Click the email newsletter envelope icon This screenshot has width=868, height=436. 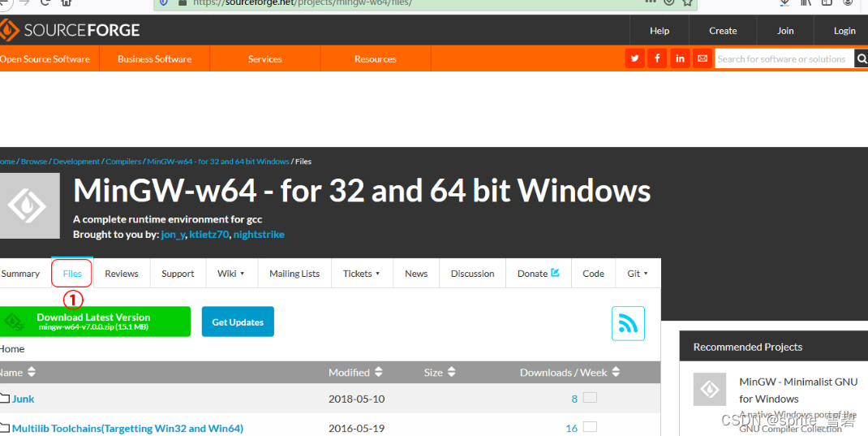coord(703,58)
